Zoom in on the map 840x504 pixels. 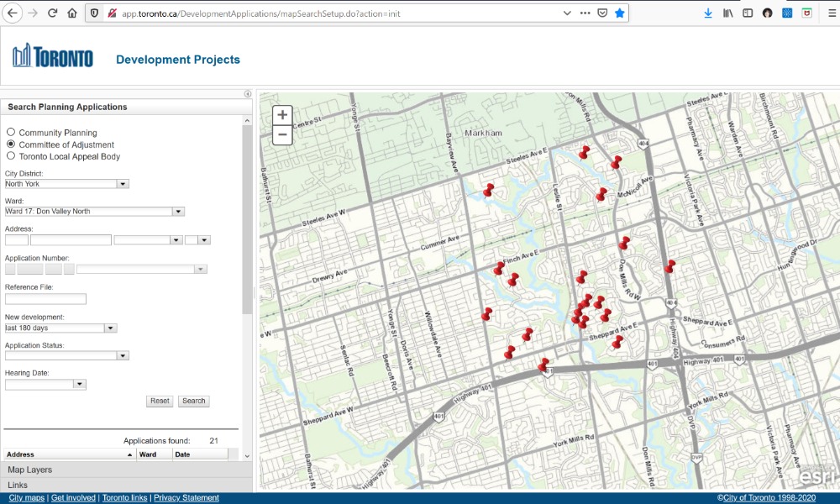coord(282,114)
